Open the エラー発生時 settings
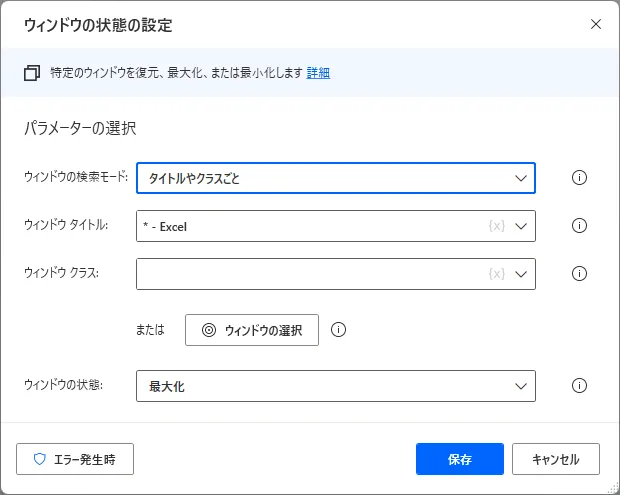This screenshot has width=620, height=495. pyautogui.click(x=75, y=459)
